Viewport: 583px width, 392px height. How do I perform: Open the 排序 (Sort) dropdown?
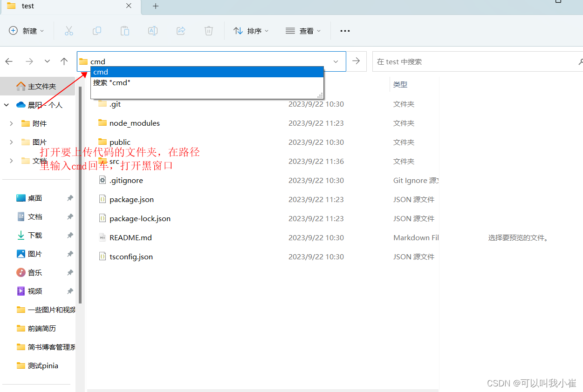(251, 31)
